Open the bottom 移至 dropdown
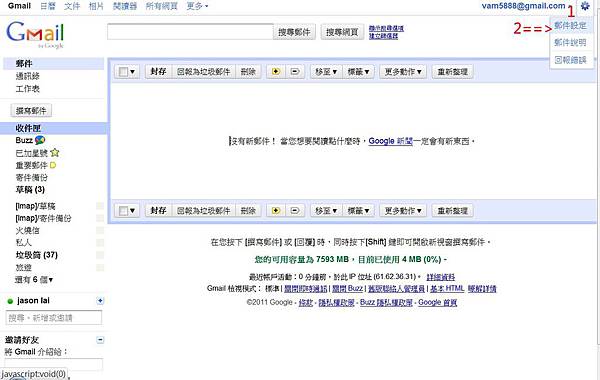This screenshot has width=600, height=380. click(x=326, y=210)
